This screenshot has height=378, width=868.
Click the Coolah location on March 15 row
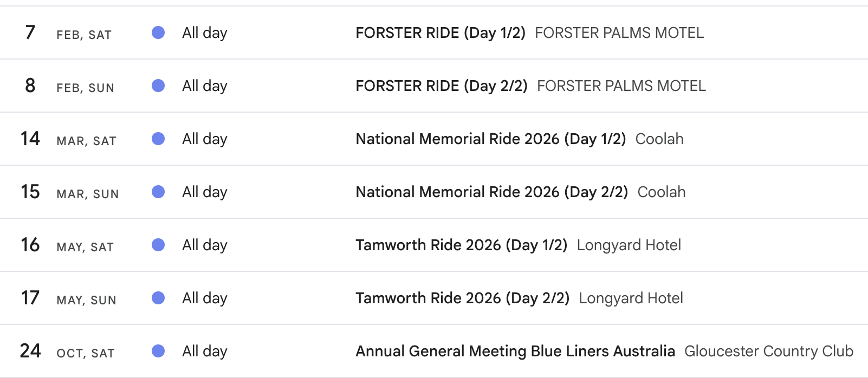(x=661, y=192)
